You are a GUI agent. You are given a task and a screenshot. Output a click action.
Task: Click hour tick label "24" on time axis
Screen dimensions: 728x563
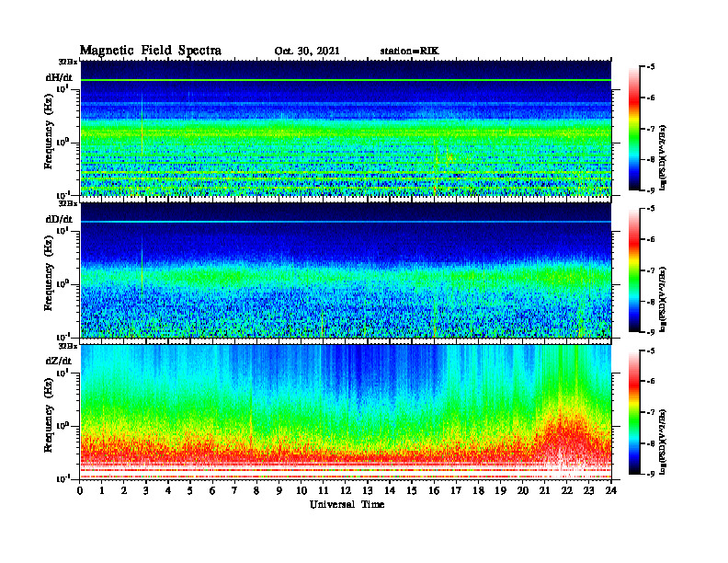coord(611,491)
